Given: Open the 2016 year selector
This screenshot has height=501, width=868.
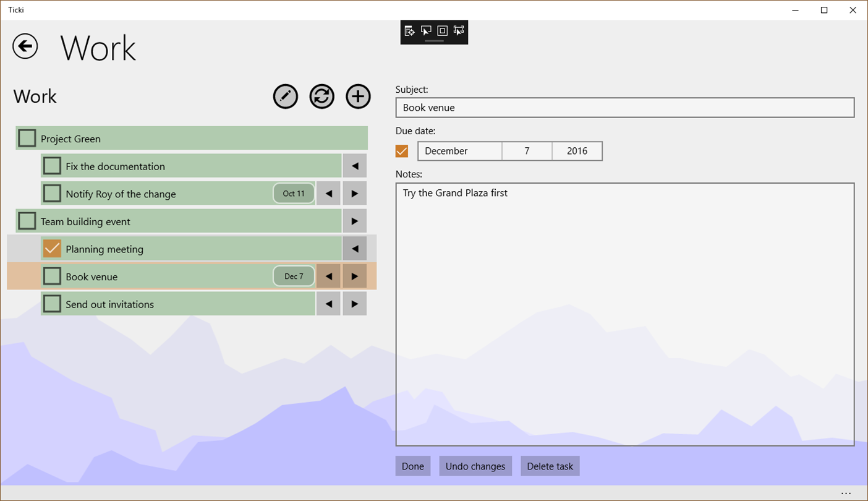Looking at the screenshot, I should (x=577, y=151).
